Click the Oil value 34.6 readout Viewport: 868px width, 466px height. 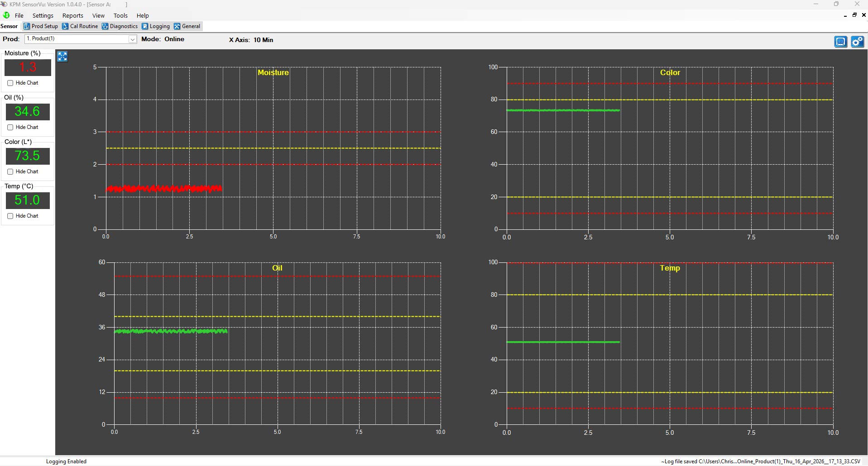[x=28, y=112]
